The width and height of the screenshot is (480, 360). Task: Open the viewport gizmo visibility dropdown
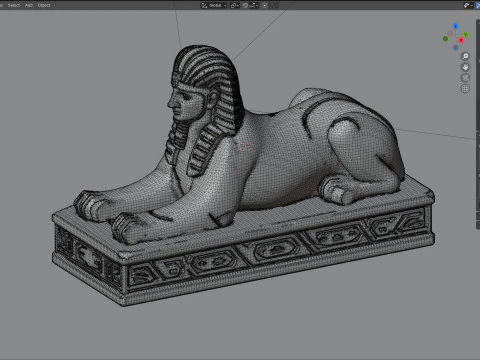tap(468, 5)
